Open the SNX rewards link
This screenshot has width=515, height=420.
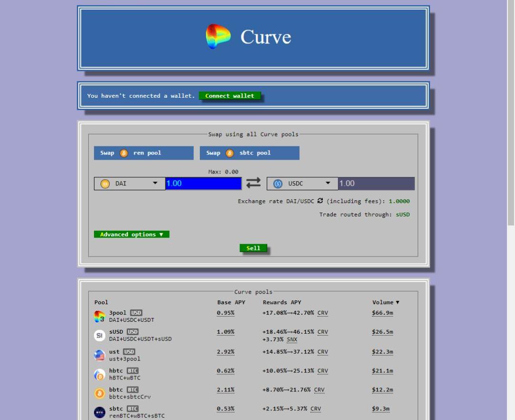[x=292, y=339]
